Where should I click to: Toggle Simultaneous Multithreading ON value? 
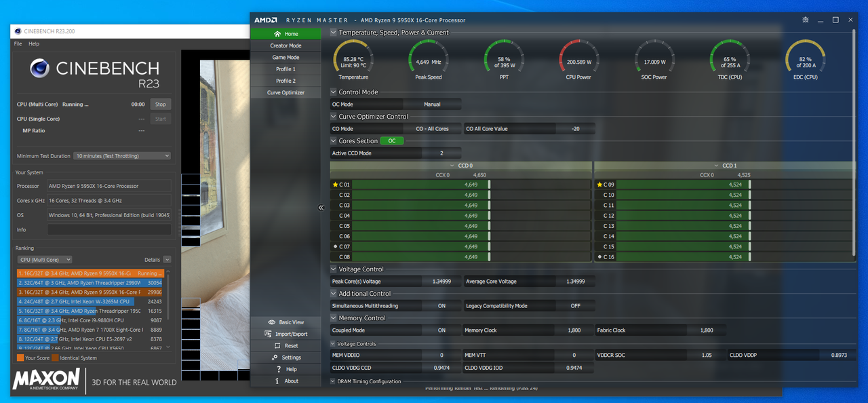[x=441, y=306]
